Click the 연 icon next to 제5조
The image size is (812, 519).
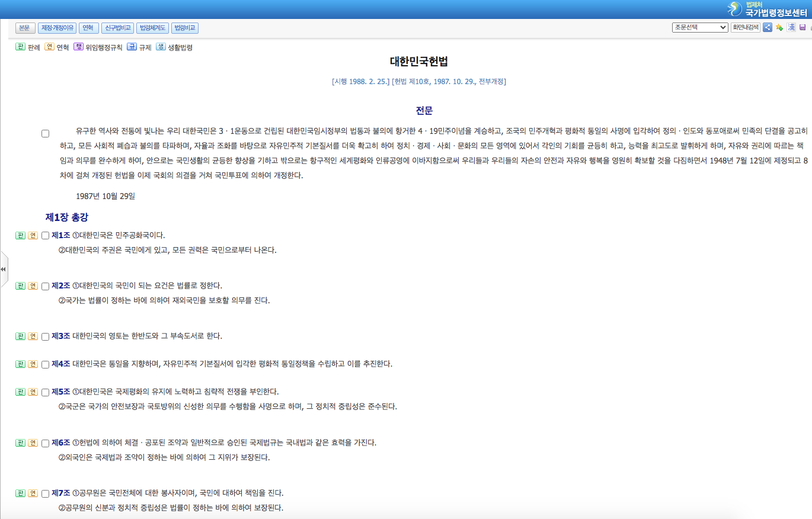click(x=31, y=392)
